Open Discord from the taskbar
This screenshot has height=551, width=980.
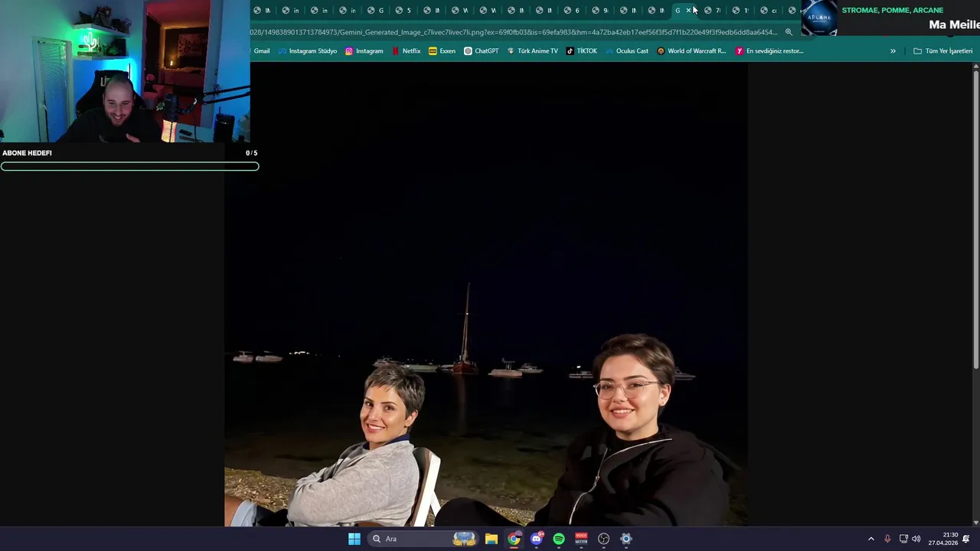click(x=537, y=539)
